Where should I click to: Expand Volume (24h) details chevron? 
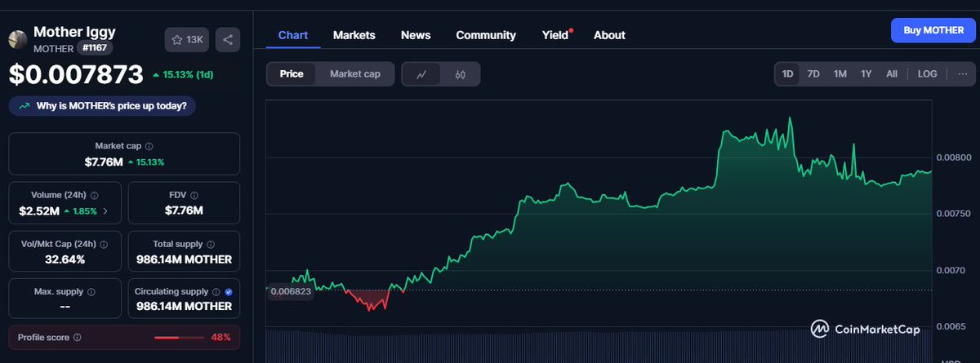pos(105,211)
